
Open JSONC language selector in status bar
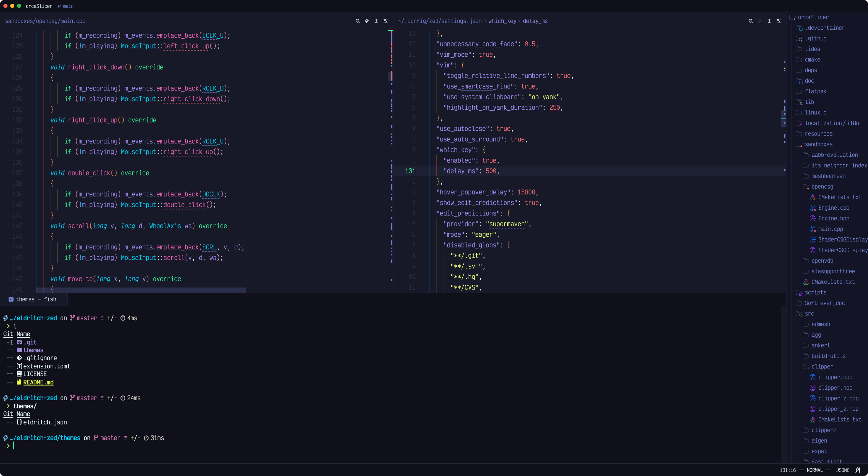point(843,470)
